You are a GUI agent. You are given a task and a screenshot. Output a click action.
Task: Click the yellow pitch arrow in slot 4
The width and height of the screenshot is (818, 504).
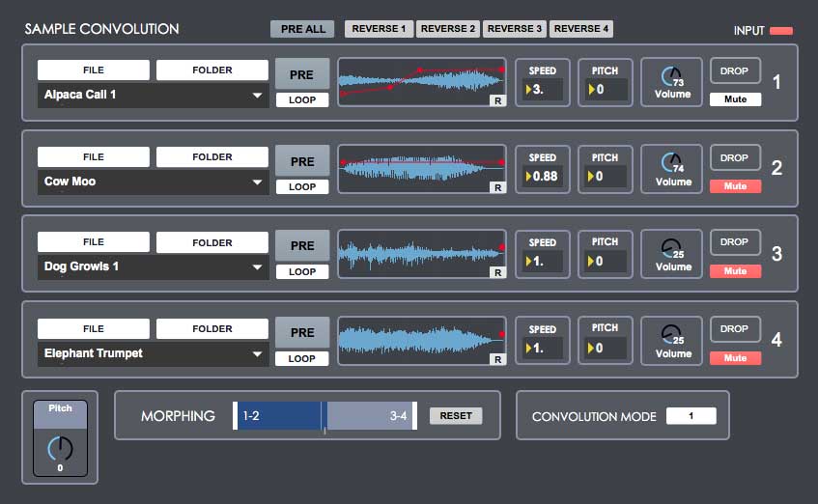[x=592, y=348]
